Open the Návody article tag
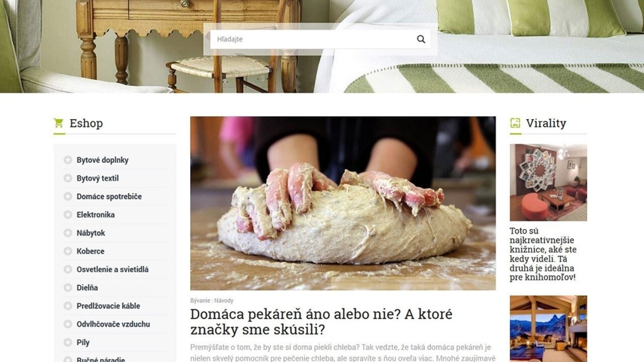 tap(224, 301)
